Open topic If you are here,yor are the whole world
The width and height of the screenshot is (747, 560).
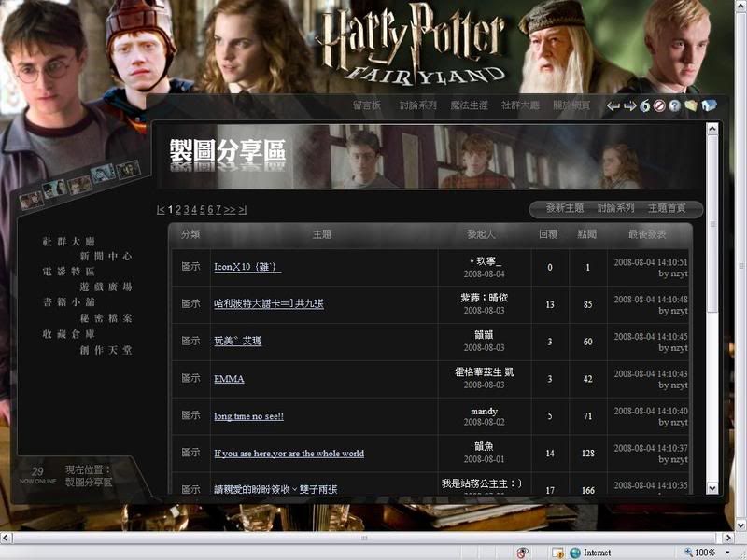pyautogui.click(x=289, y=454)
